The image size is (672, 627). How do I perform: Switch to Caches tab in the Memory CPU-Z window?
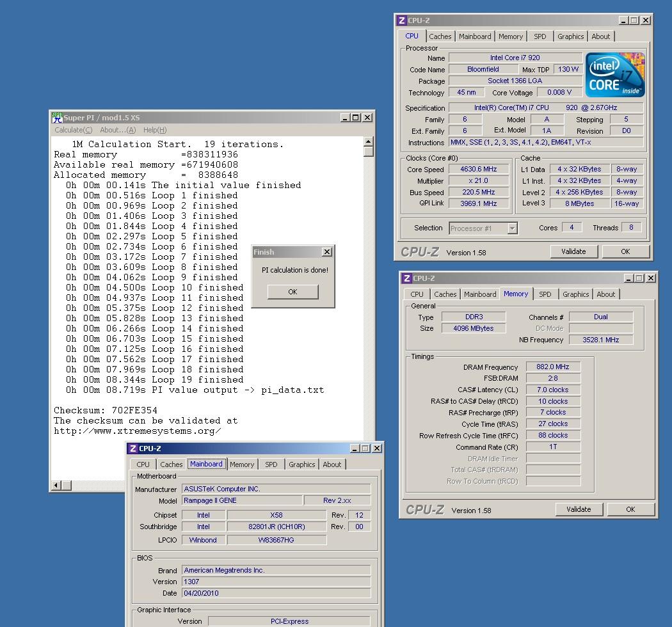445,294
